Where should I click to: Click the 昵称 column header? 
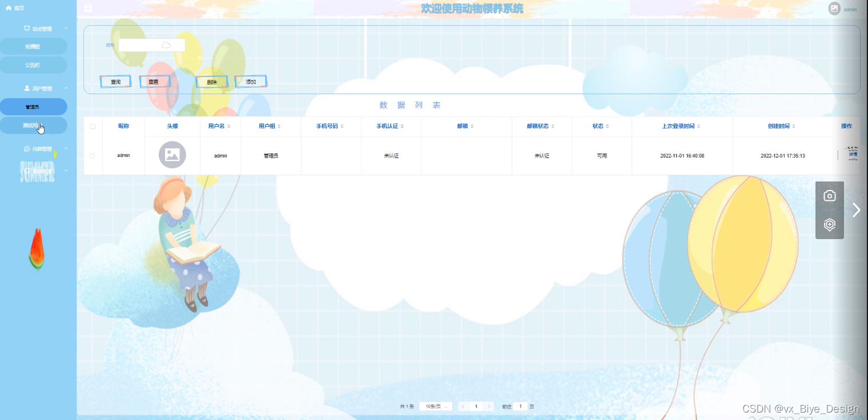click(123, 126)
